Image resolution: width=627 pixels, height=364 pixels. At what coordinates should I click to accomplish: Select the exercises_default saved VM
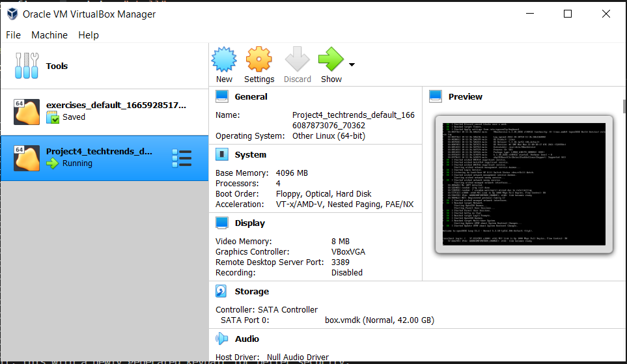tap(104, 112)
